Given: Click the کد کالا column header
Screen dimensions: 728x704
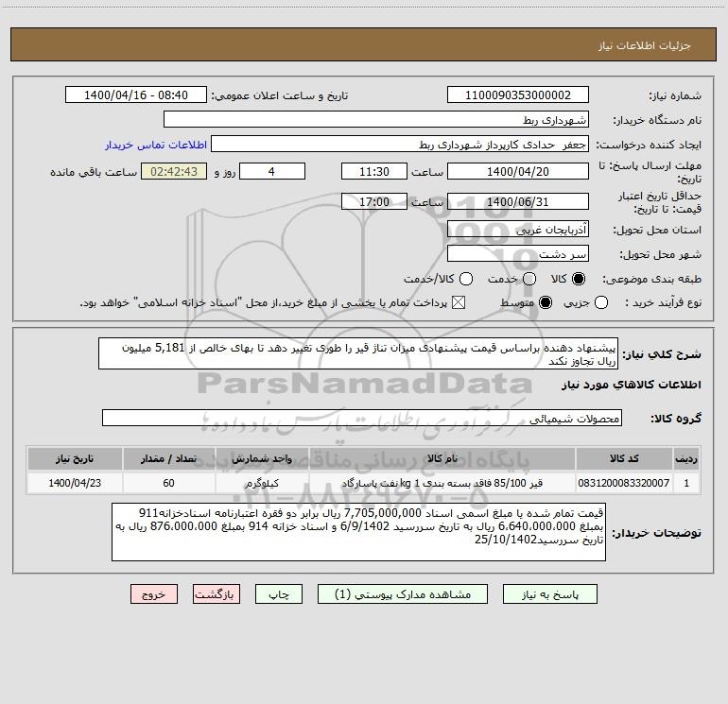Looking at the screenshot, I should click(624, 458).
